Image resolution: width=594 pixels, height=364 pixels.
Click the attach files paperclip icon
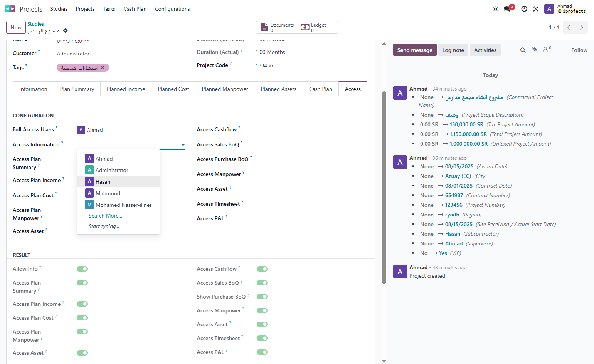coord(535,50)
